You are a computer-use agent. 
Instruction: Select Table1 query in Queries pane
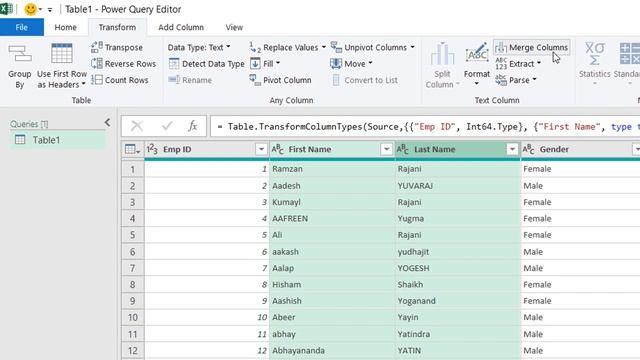point(57,140)
